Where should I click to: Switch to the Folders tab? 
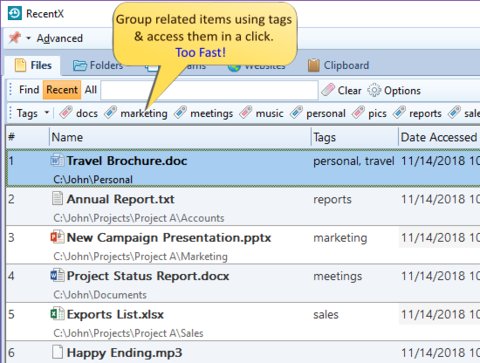point(98,65)
